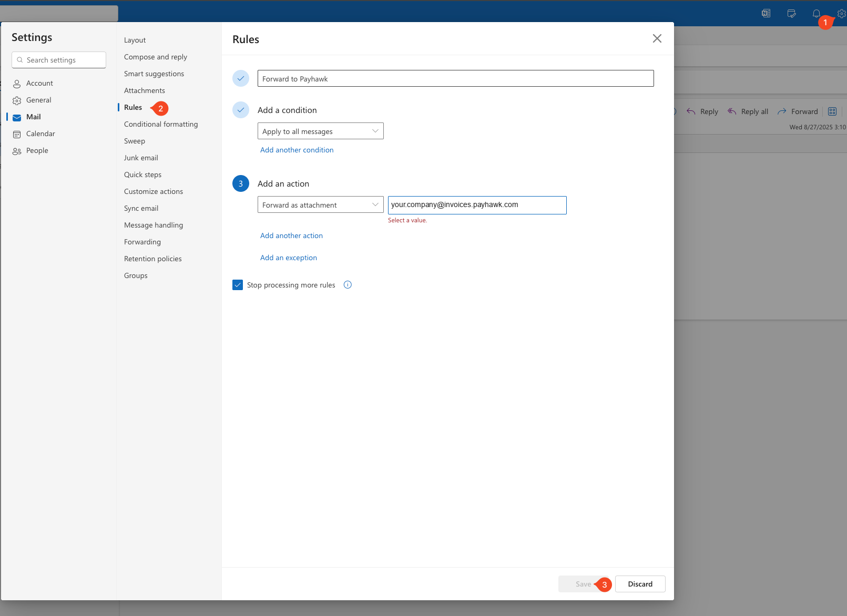Expand the Apply to all messages dropdown
The image size is (847, 616).
click(321, 131)
